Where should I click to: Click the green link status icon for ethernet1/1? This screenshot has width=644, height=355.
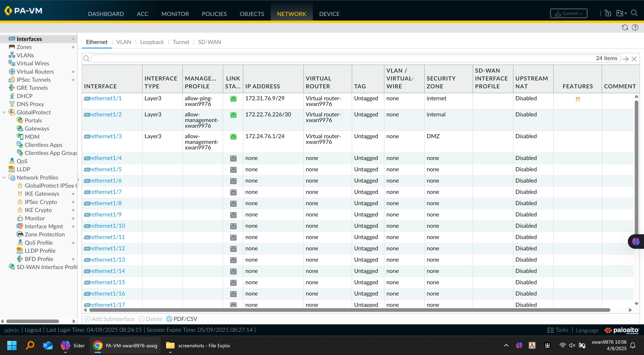coord(233,99)
